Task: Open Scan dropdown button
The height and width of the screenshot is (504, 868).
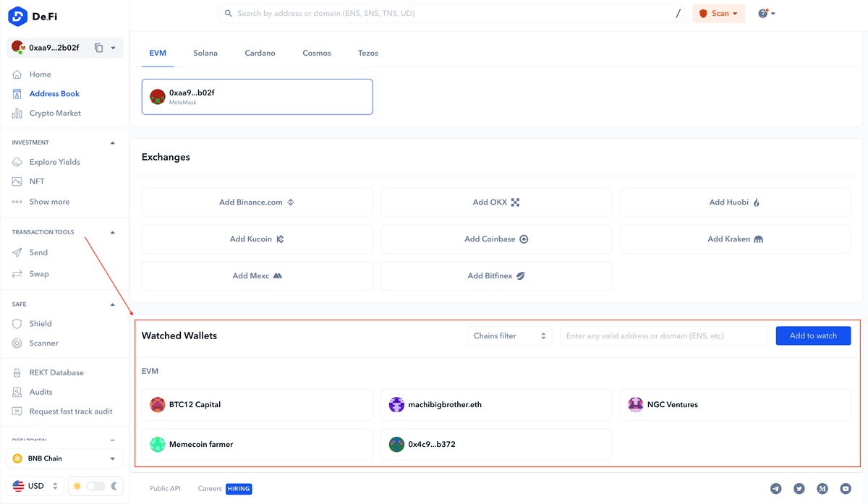Action: coord(718,14)
